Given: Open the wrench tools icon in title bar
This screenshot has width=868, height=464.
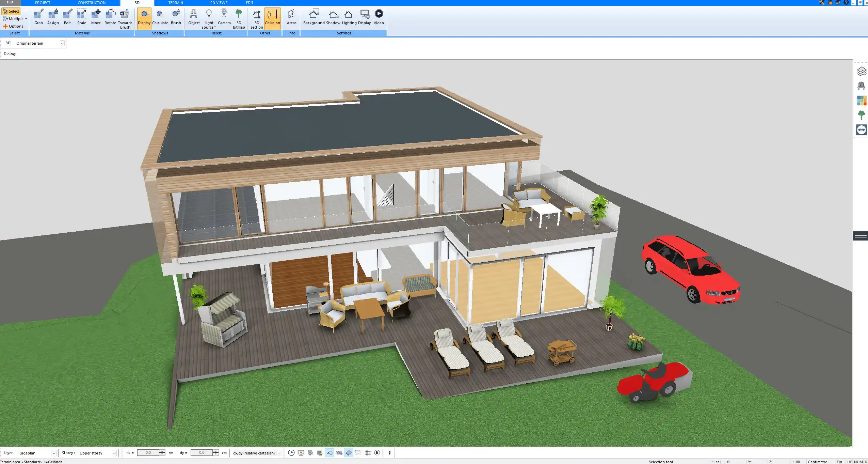Looking at the screenshot, I should [821, 2].
